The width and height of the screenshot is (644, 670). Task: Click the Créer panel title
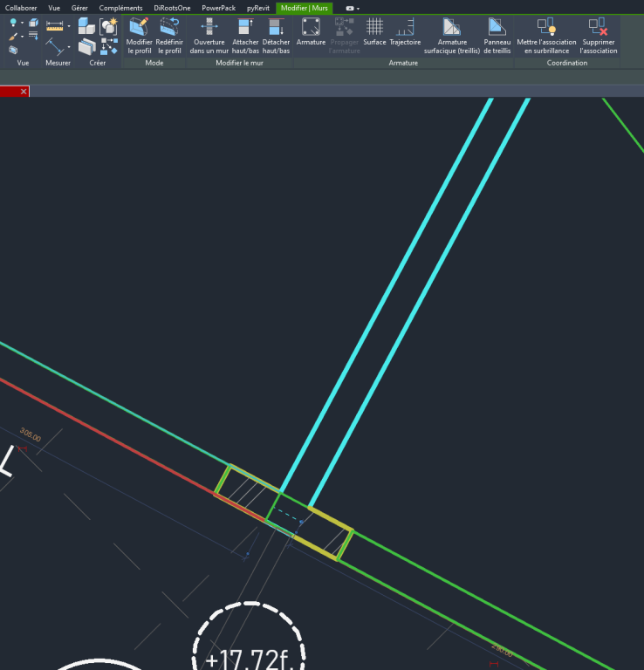98,63
